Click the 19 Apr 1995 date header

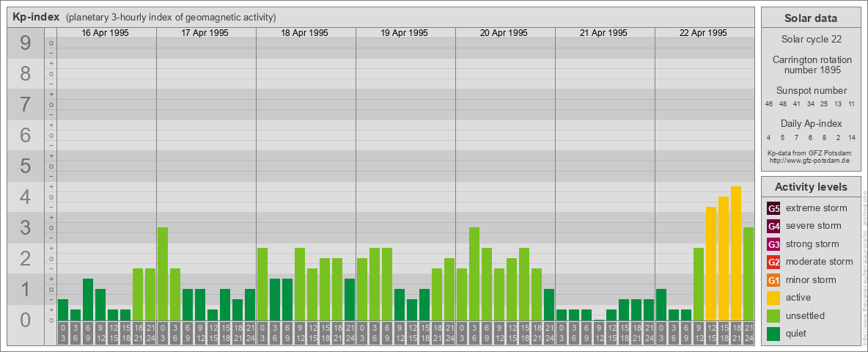[404, 33]
